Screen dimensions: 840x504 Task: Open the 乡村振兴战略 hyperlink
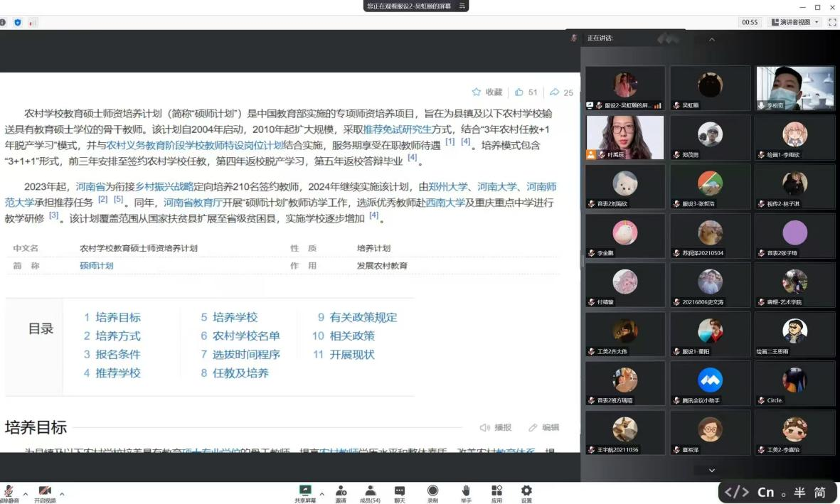164,187
